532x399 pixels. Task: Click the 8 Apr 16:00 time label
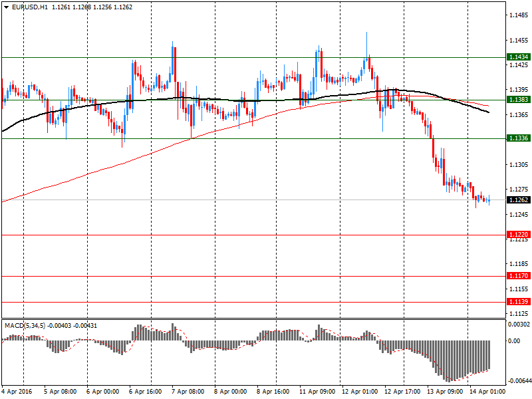(273, 392)
